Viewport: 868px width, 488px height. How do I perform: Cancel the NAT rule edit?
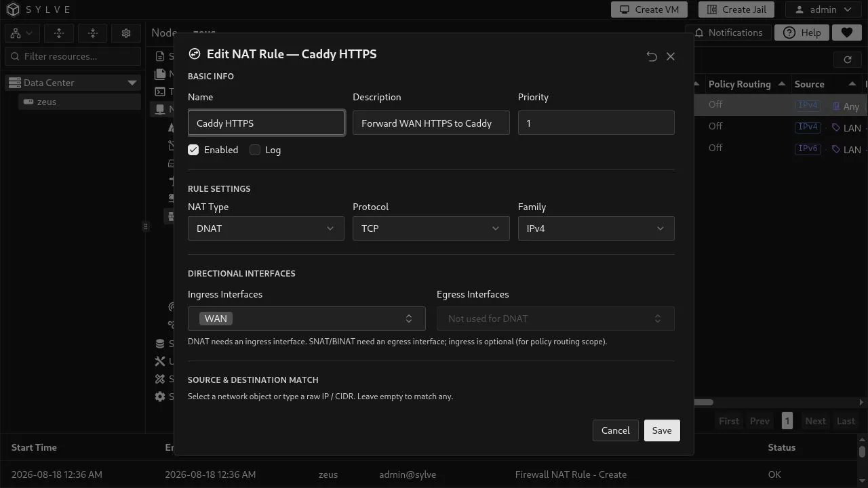[x=615, y=430]
